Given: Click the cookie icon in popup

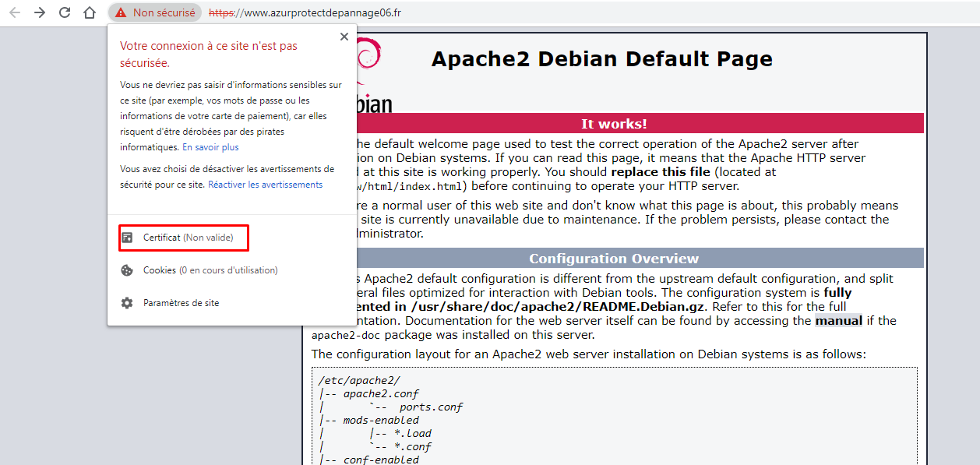Looking at the screenshot, I should (127, 270).
